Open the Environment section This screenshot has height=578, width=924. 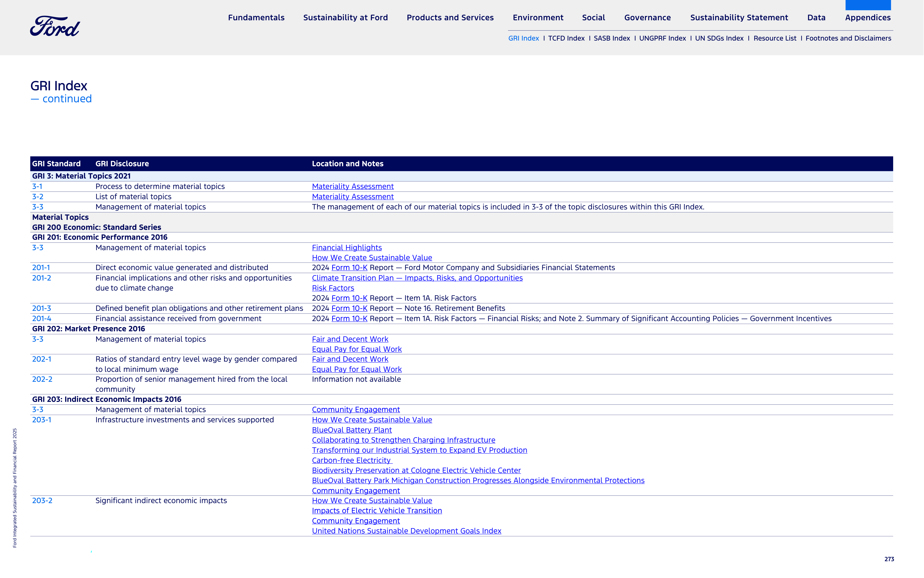pyautogui.click(x=538, y=18)
